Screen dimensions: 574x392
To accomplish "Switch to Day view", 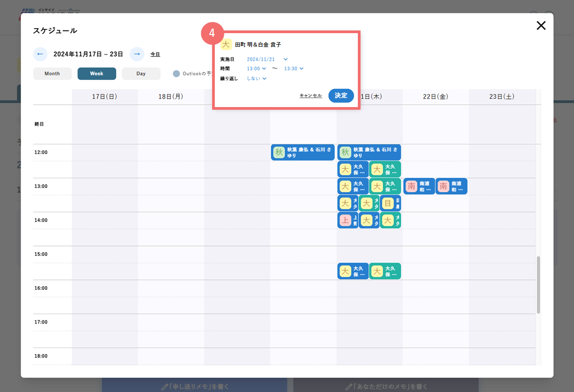I will coord(141,73).
